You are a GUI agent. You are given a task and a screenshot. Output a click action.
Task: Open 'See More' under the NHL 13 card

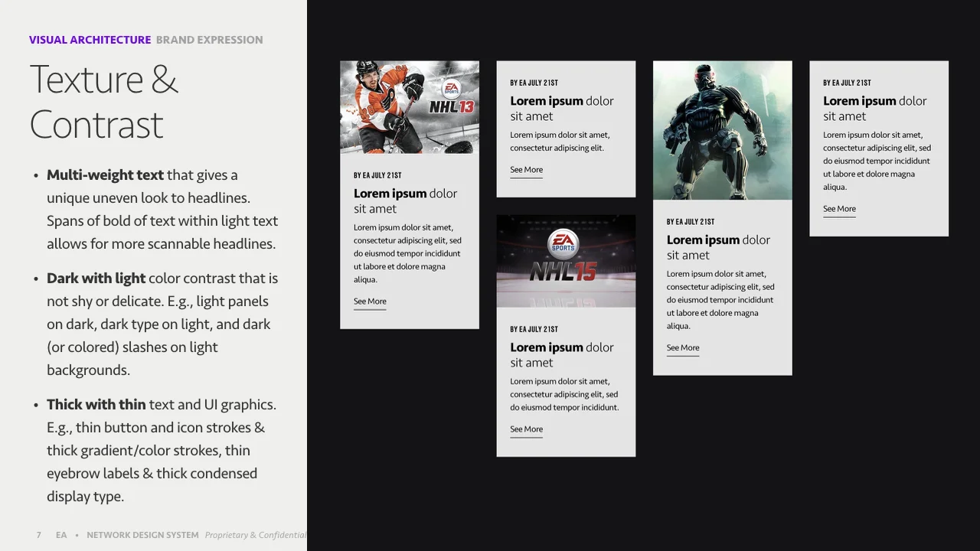(369, 302)
